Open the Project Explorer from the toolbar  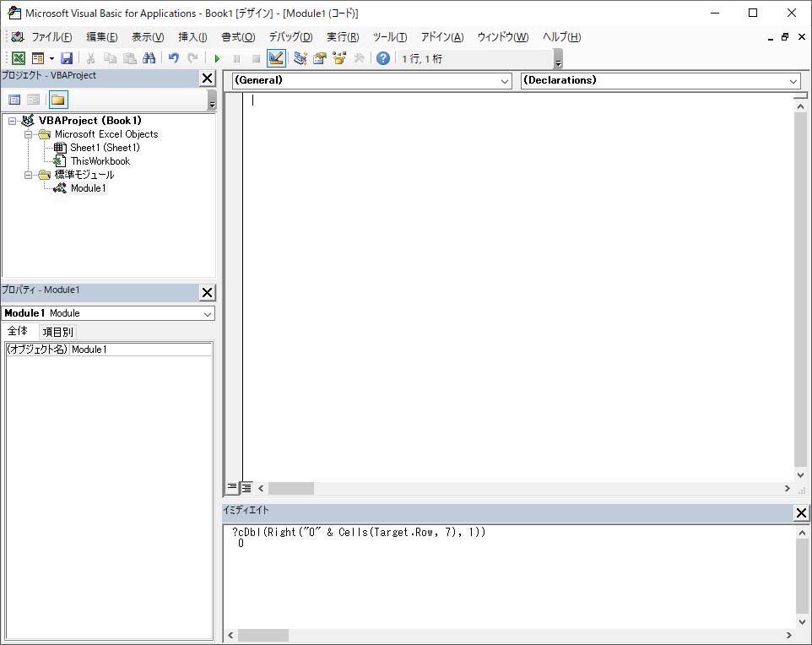click(x=300, y=58)
